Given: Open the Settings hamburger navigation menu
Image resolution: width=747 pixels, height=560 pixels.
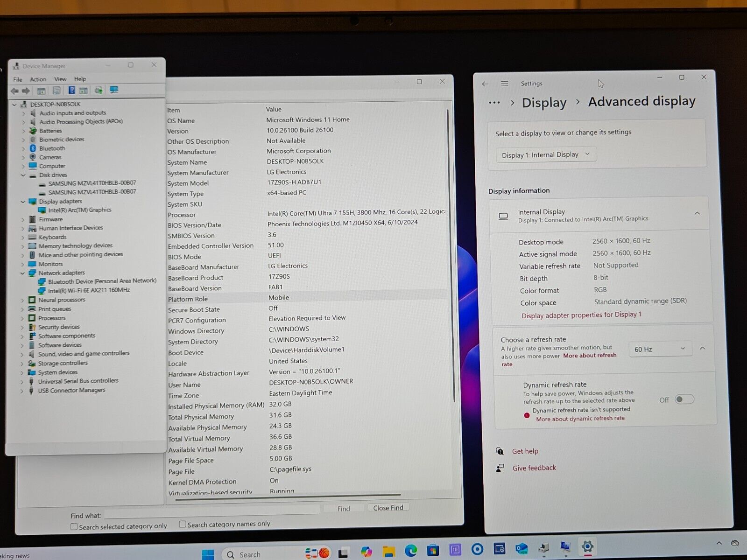Looking at the screenshot, I should pyautogui.click(x=504, y=84).
